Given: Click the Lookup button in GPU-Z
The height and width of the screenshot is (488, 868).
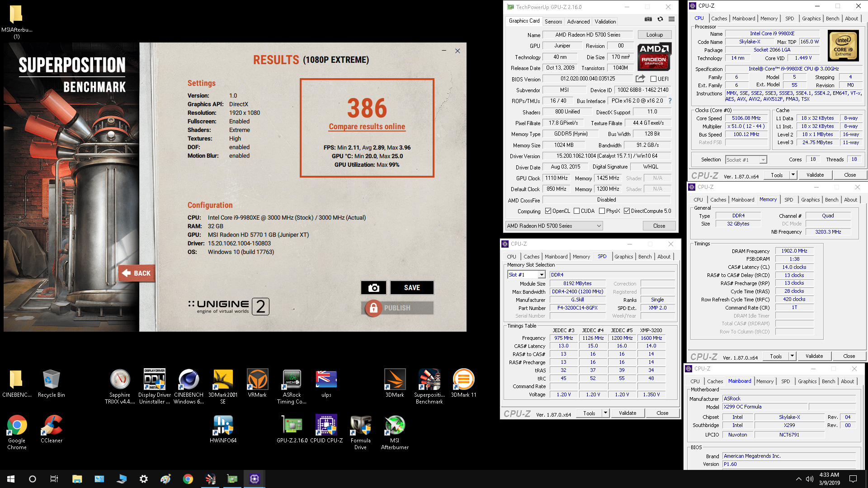Looking at the screenshot, I should tap(654, 35).
